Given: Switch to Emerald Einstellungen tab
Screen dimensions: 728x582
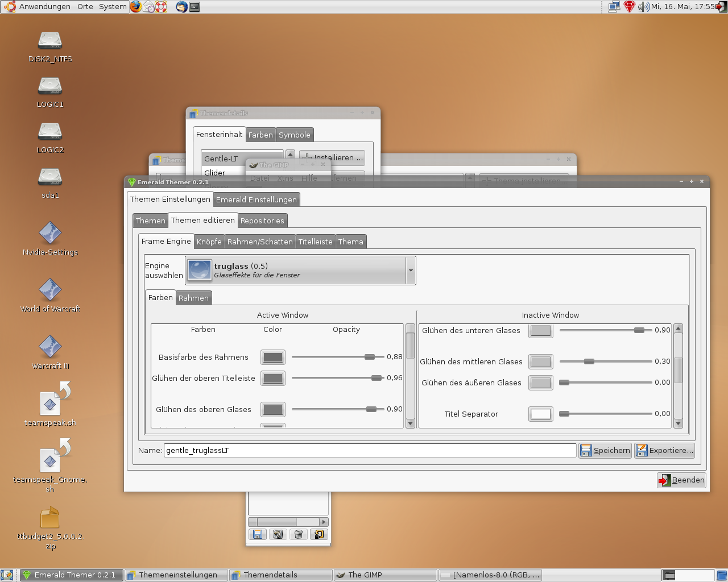Looking at the screenshot, I should point(257,199).
